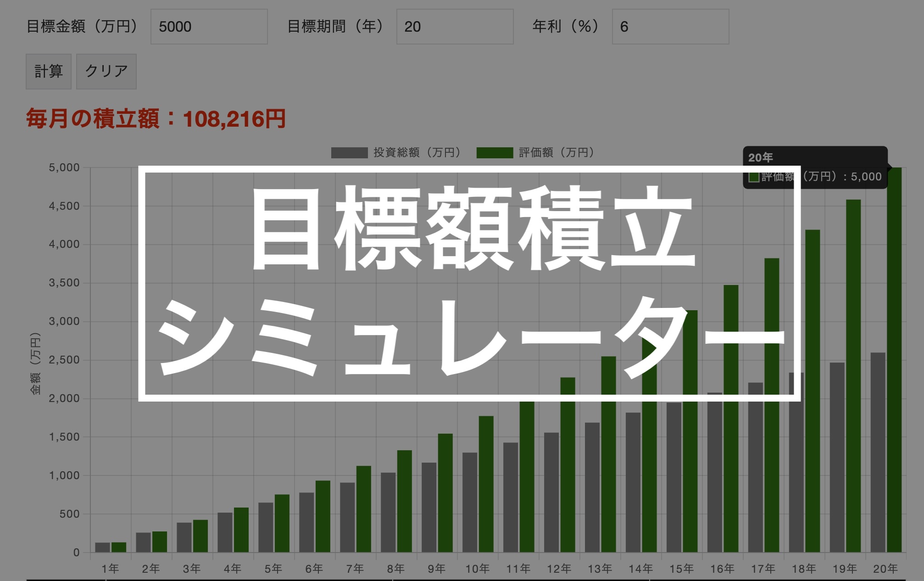Click the green 評価額 bar for 3年
Screen dimensions: 924x581
pos(200,536)
